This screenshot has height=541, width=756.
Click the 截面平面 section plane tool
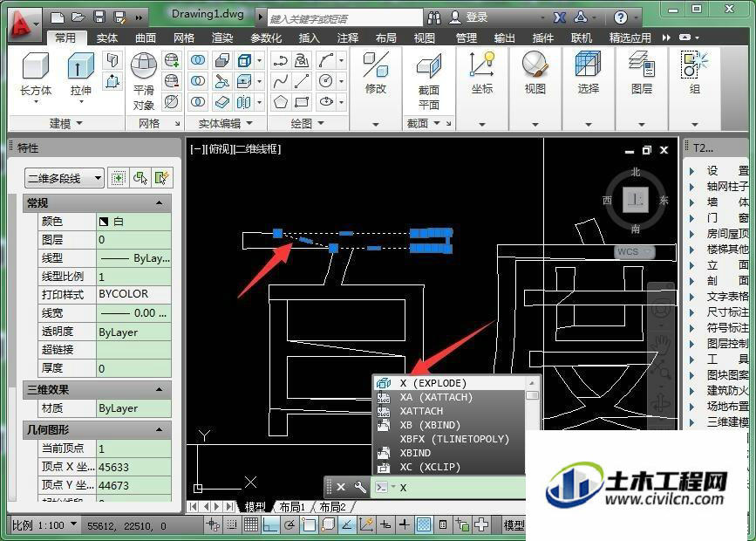429,81
